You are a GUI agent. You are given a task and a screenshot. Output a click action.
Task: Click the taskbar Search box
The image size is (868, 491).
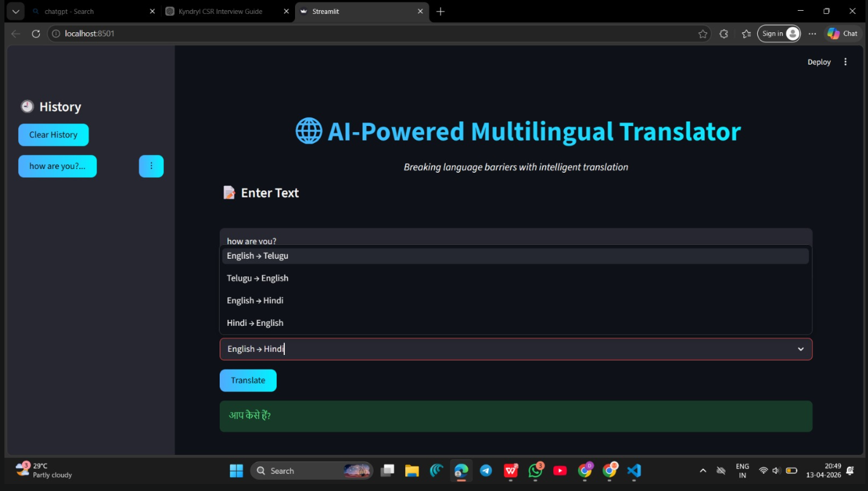pos(312,471)
